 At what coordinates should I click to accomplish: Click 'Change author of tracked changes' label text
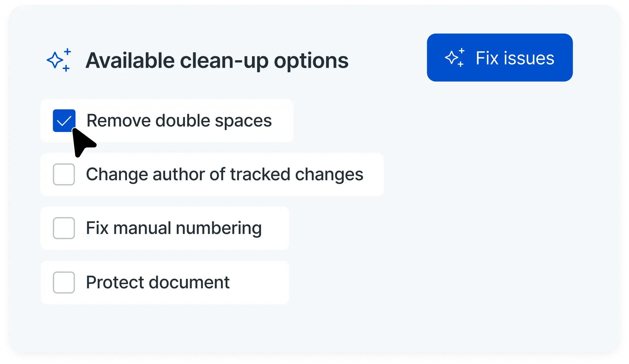click(x=224, y=174)
